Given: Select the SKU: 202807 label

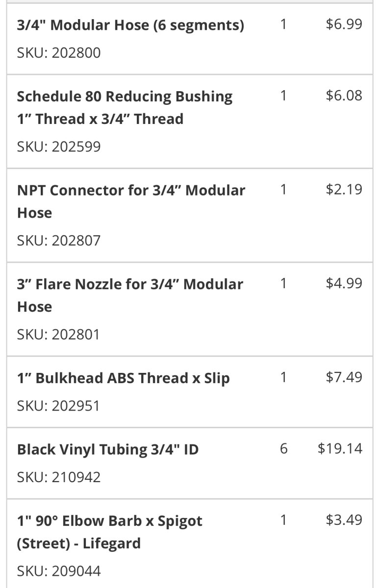Looking at the screenshot, I should tap(58, 241).
